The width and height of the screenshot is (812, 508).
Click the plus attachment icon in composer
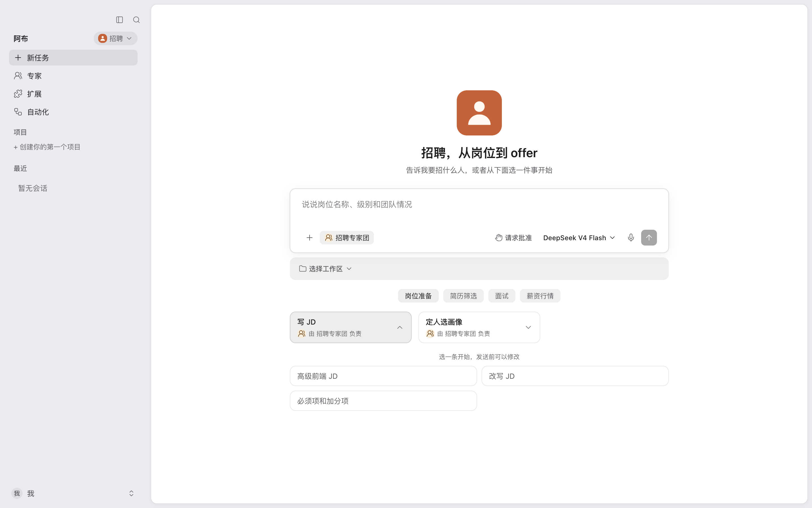point(309,238)
